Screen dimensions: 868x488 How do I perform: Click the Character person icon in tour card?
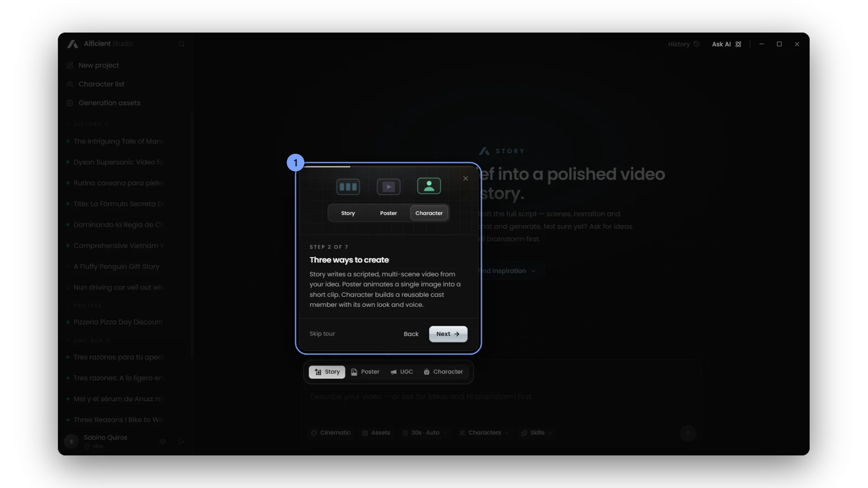coord(429,186)
